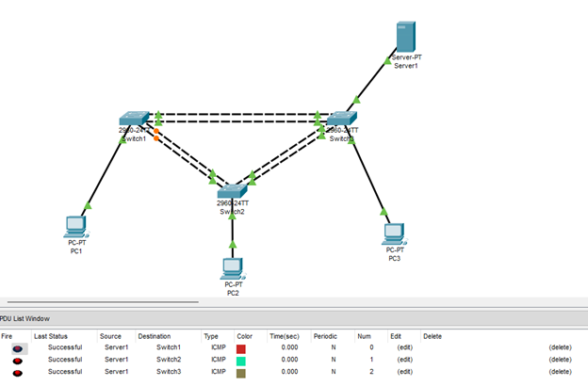The height and width of the screenshot is (386, 588).
Task: Edit the PDU with destination Switch1
Action: (404, 347)
